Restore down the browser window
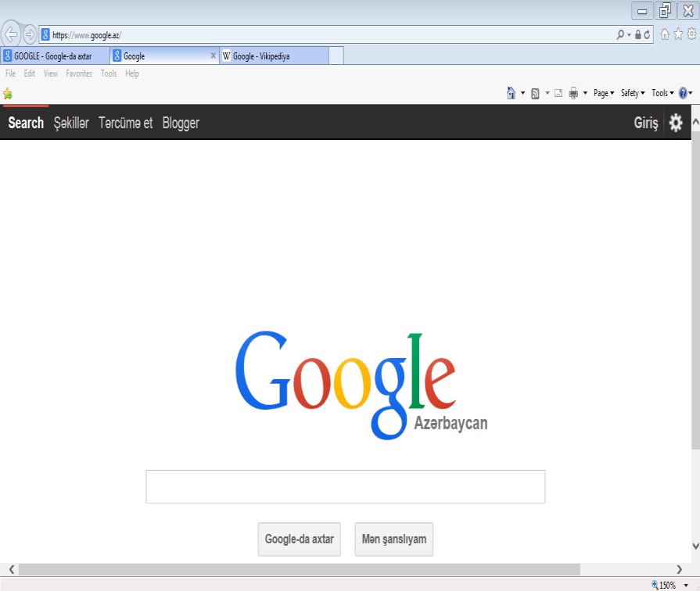 point(665,11)
